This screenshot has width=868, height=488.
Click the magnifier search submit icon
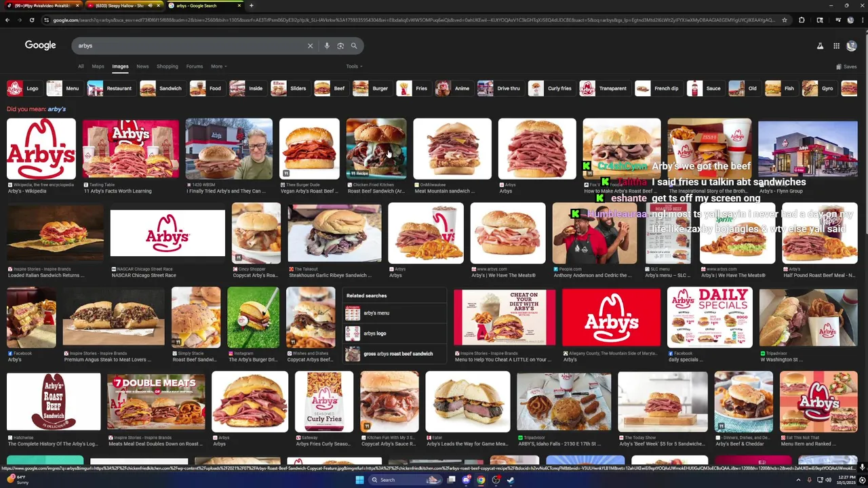click(x=354, y=45)
